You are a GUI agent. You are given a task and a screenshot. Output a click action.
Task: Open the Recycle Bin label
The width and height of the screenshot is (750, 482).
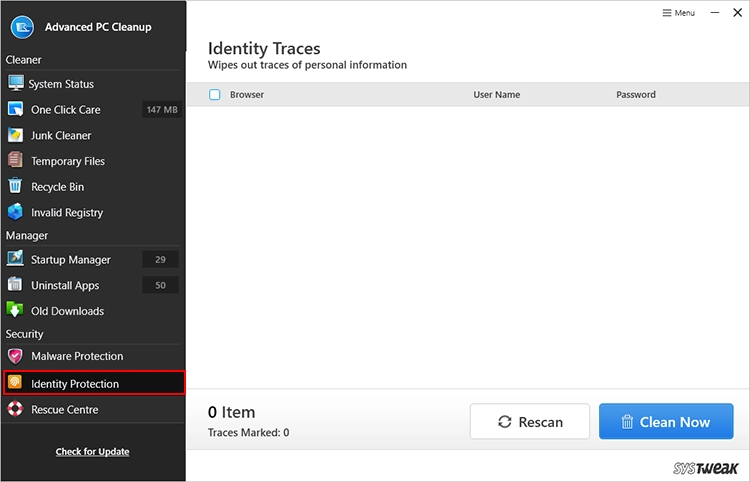[57, 186]
